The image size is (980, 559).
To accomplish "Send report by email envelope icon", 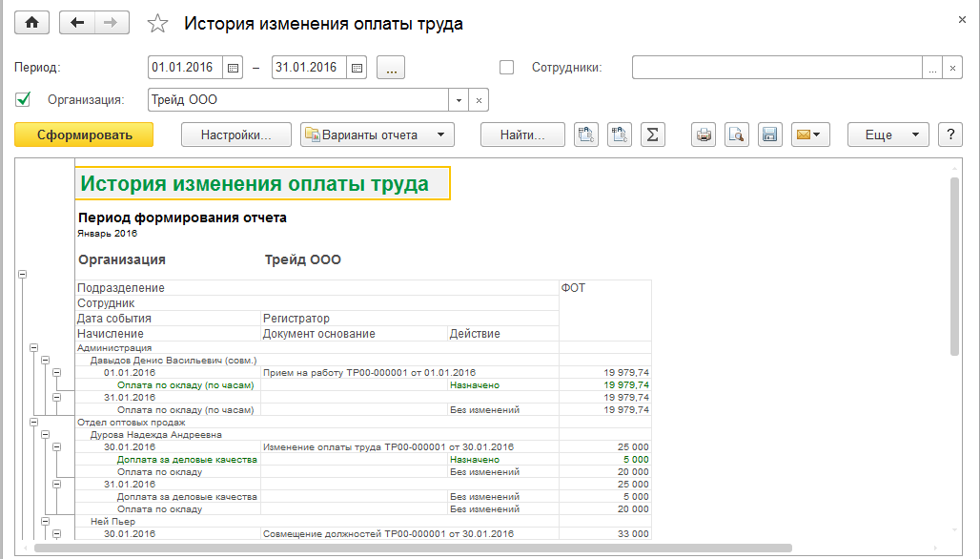I will point(810,135).
